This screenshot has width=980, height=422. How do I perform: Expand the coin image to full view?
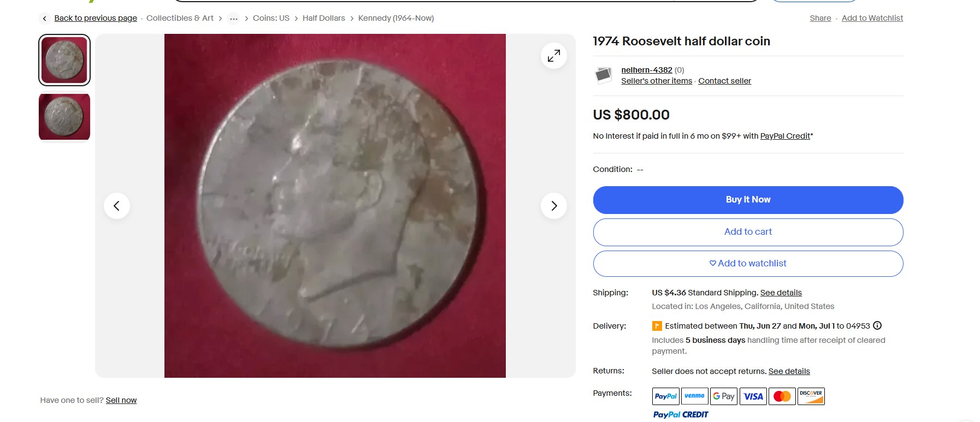(x=553, y=56)
